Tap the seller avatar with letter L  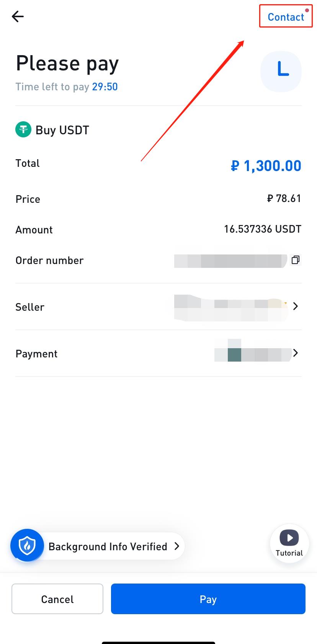pos(281,72)
